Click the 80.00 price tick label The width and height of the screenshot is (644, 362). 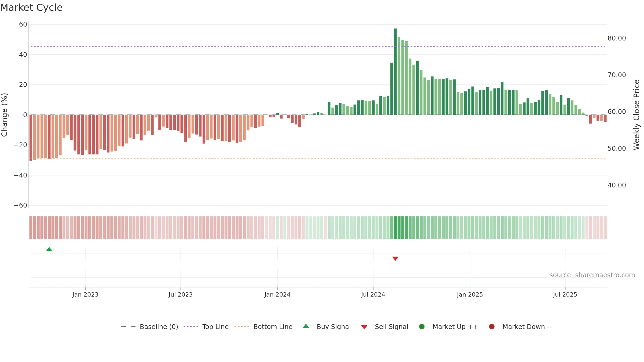click(617, 38)
